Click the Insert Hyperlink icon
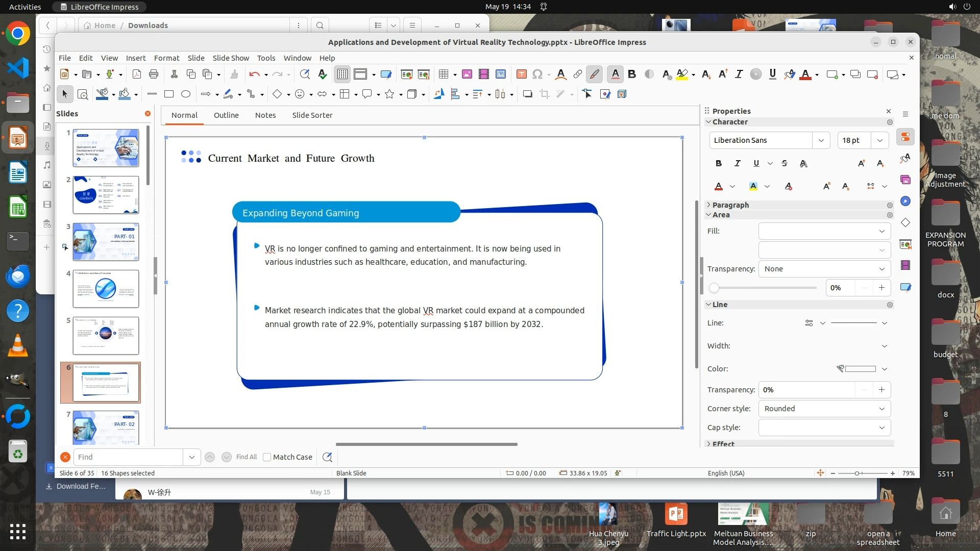980x551 pixels. coord(577,74)
